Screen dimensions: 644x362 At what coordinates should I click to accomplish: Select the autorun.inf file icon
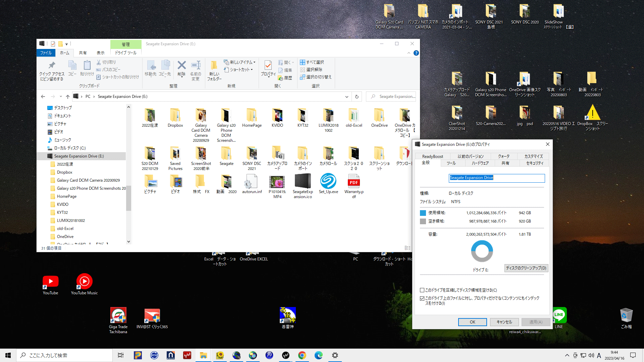click(252, 184)
